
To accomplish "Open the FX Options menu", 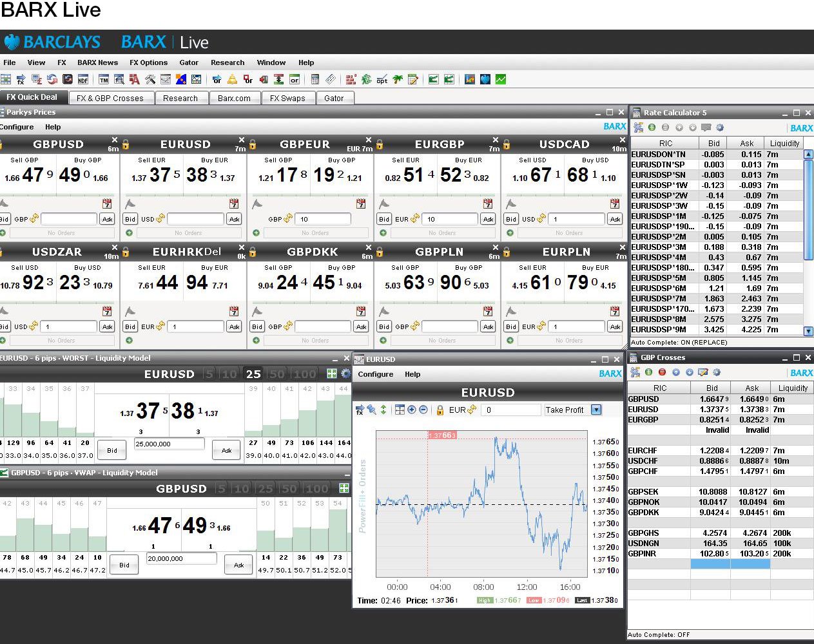I will point(148,62).
